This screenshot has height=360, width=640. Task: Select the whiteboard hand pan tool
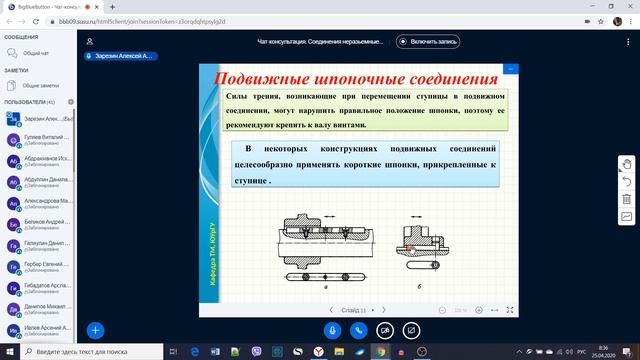(x=627, y=164)
